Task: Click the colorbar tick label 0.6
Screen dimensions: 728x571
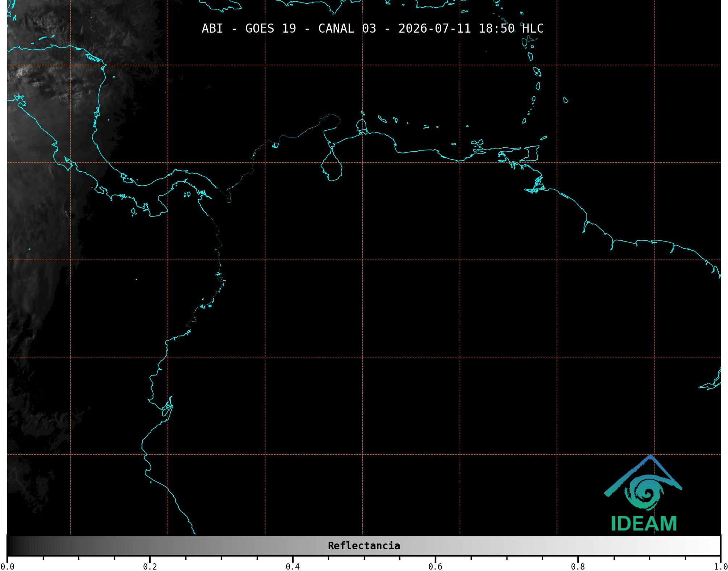Action: [x=435, y=566]
